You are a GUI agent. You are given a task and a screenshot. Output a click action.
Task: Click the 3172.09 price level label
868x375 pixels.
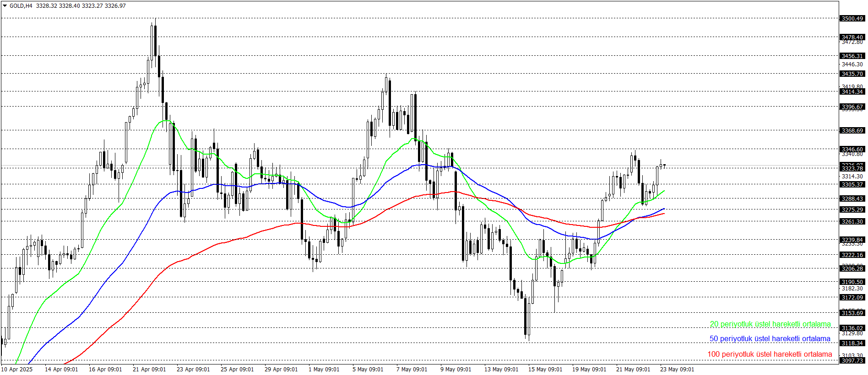(852, 298)
